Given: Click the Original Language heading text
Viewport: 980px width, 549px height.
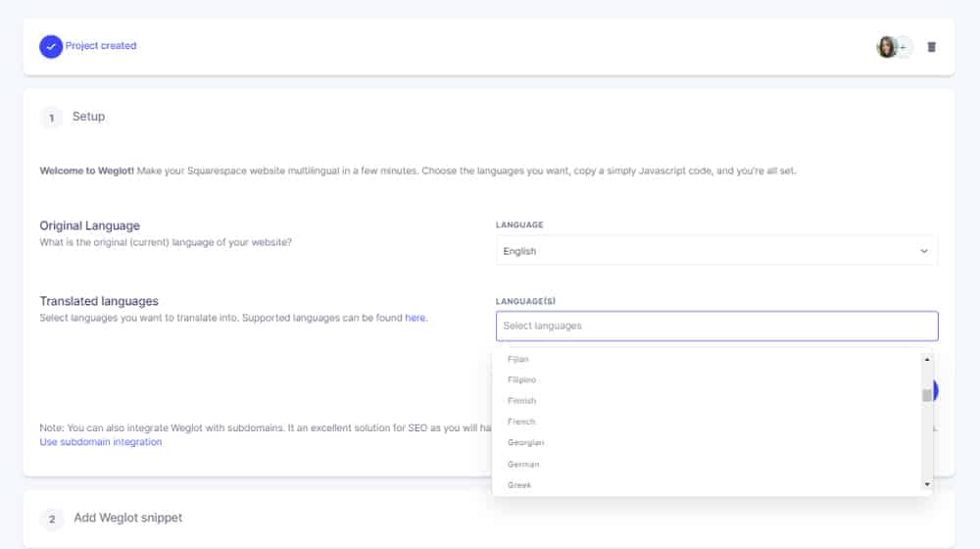Looking at the screenshot, I should coord(89,225).
